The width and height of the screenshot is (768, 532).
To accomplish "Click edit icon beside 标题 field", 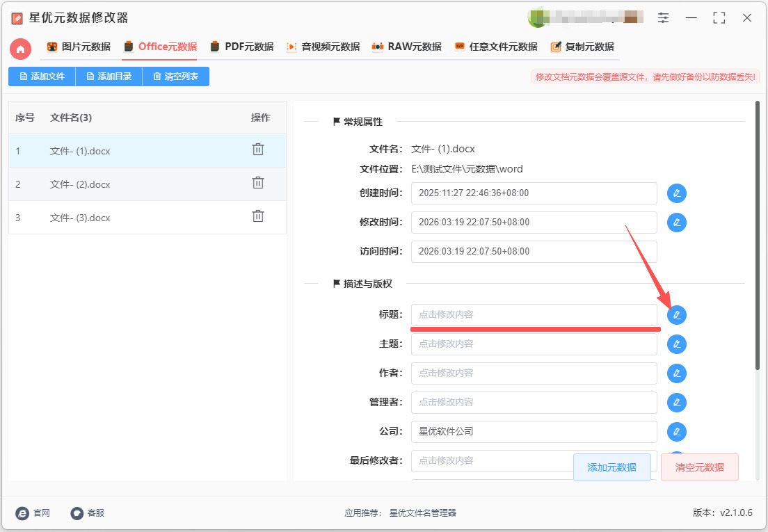I will [676, 315].
